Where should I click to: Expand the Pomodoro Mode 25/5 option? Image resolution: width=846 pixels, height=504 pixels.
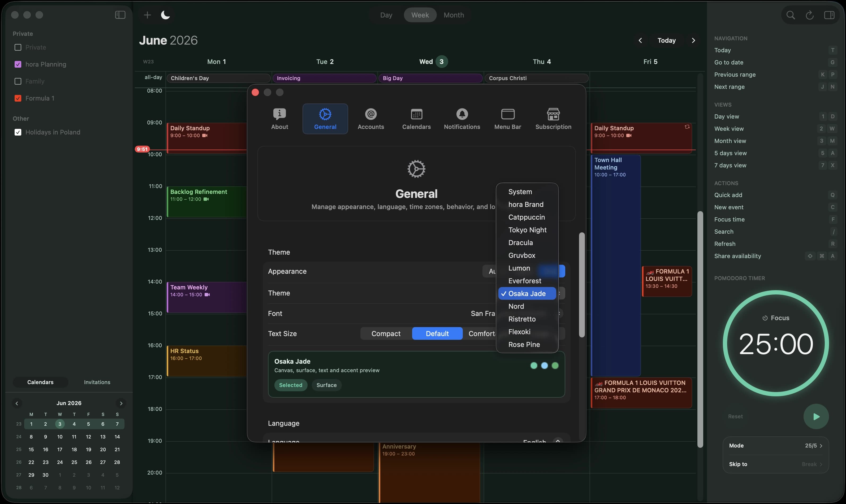(x=776, y=446)
